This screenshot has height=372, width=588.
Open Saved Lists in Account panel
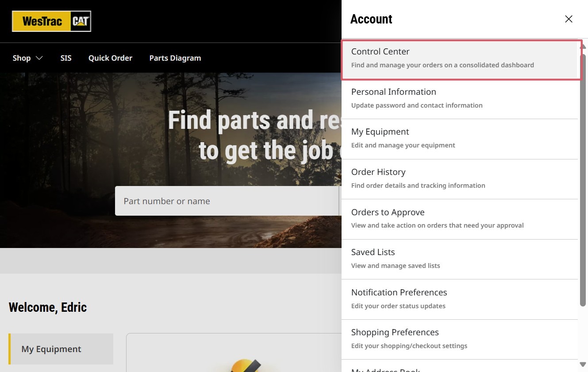(460, 260)
